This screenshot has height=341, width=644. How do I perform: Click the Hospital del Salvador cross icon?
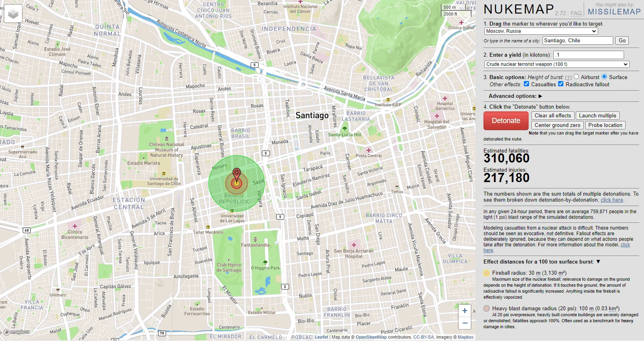[x=437, y=116]
